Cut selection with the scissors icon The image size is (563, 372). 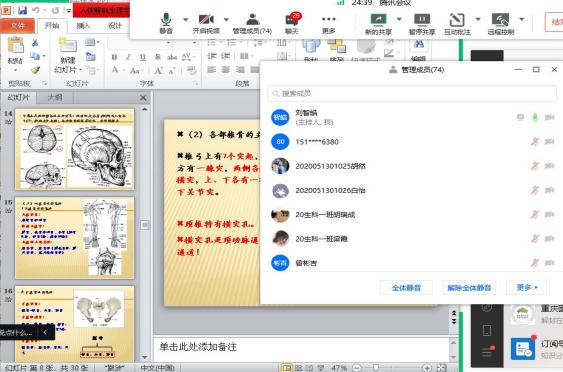35,43
